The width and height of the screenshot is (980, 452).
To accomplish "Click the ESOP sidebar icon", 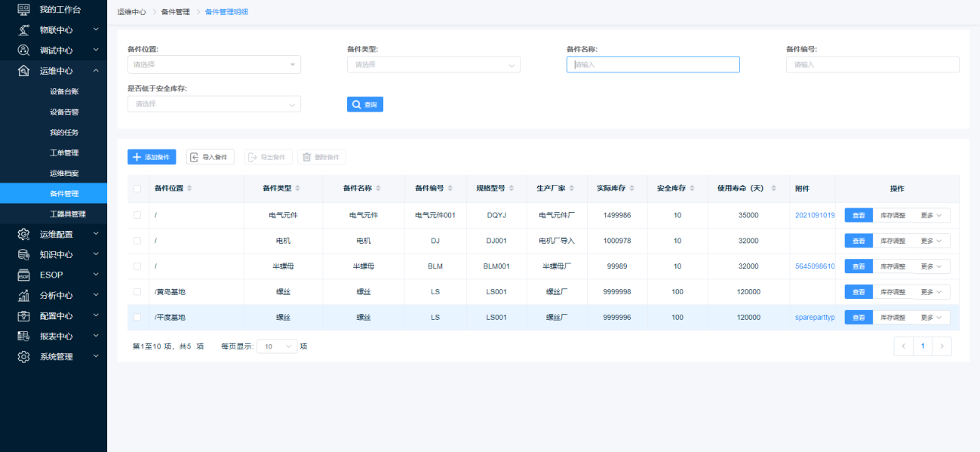I will (x=23, y=275).
